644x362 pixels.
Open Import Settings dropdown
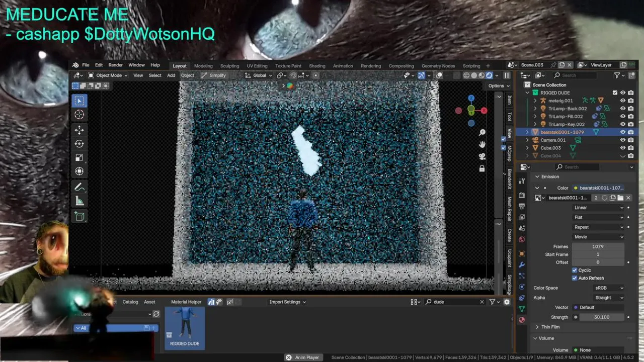287,302
